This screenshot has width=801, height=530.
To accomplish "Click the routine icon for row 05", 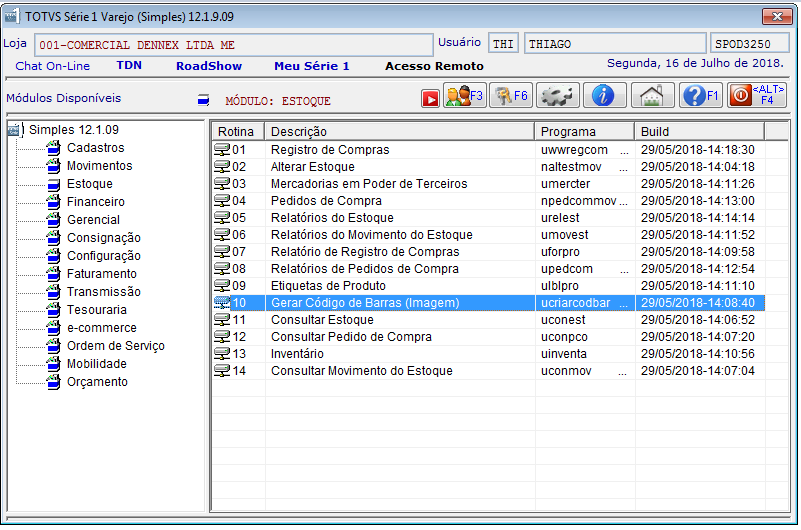I will point(222,218).
